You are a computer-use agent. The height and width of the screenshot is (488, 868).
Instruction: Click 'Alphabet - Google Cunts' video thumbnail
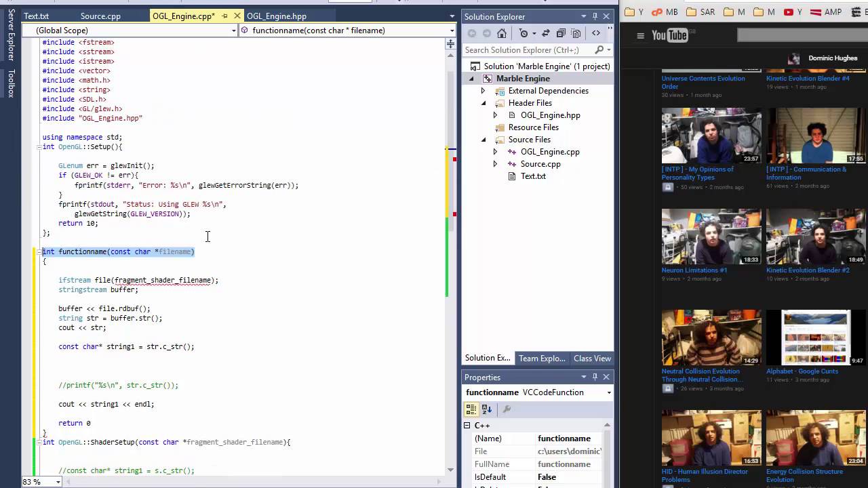(816, 338)
